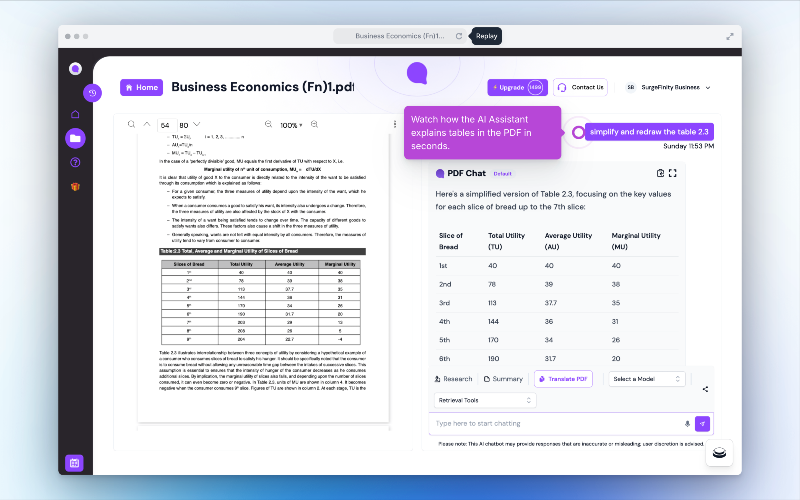Click the 'Sunday 11:53 PM' timestamp
The width and height of the screenshot is (800, 500).
pos(688,146)
